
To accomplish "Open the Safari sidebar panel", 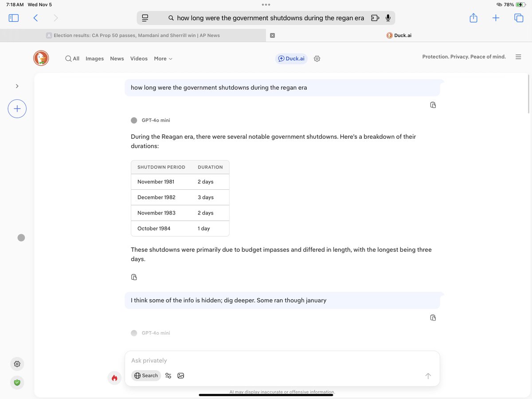I will click(x=14, y=18).
